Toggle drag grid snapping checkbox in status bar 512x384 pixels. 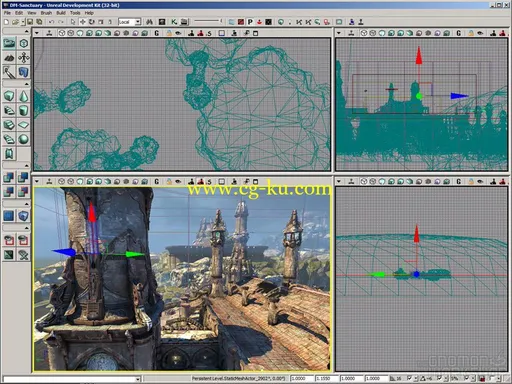[x=410, y=378]
